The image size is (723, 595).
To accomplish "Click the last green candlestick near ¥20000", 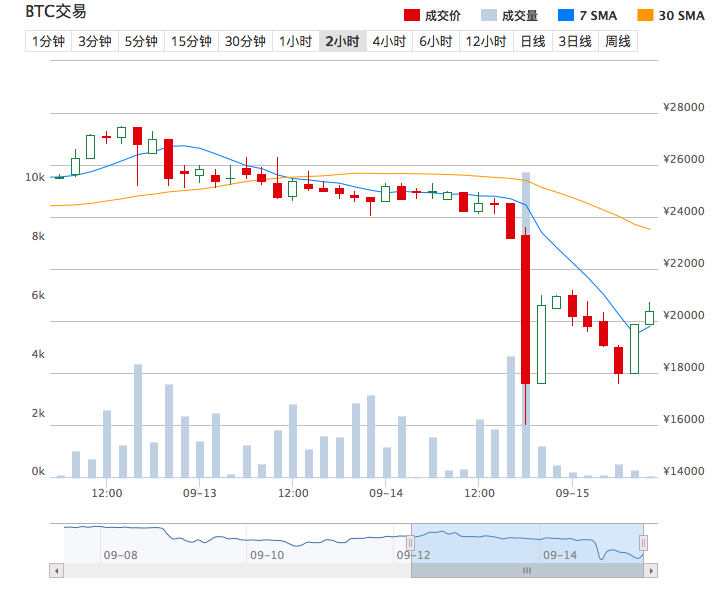I will tap(649, 318).
